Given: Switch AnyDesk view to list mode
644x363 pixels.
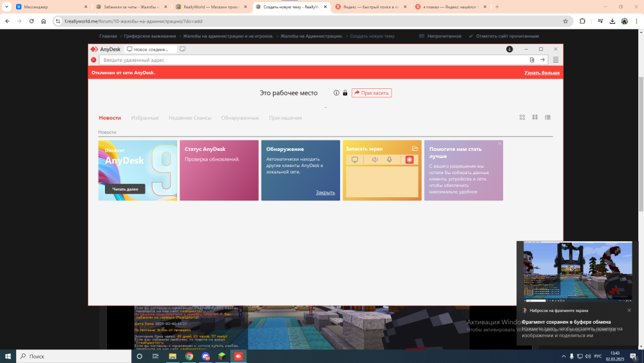Looking at the screenshot, I should pyautogui.click(x=547, y=117).
